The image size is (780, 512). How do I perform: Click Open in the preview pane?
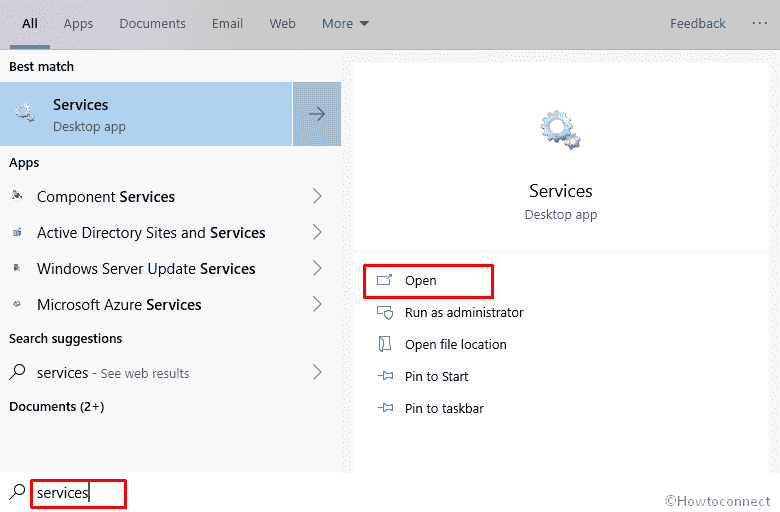(x=428, y=281)
